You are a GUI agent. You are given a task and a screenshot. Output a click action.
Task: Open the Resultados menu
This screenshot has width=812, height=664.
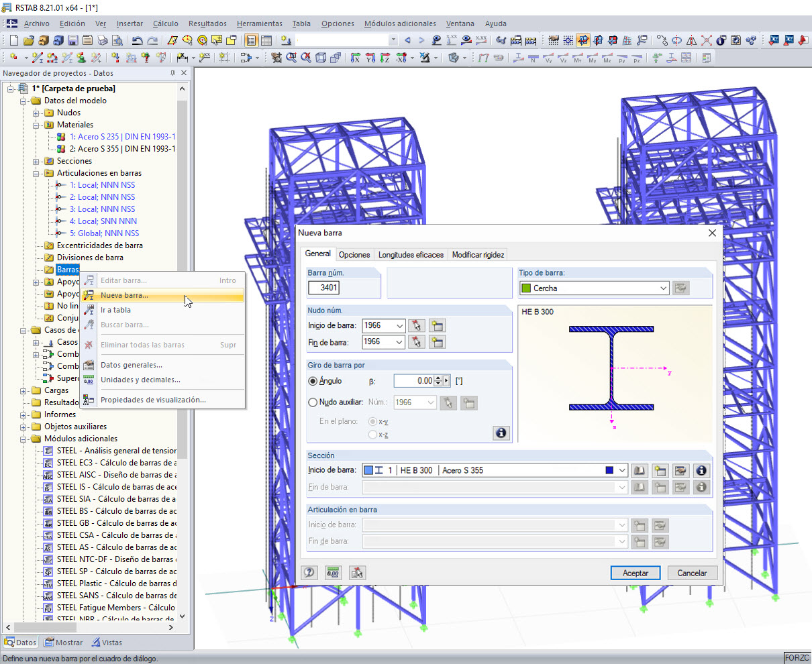pyautogui.click(x=207, y=23)
